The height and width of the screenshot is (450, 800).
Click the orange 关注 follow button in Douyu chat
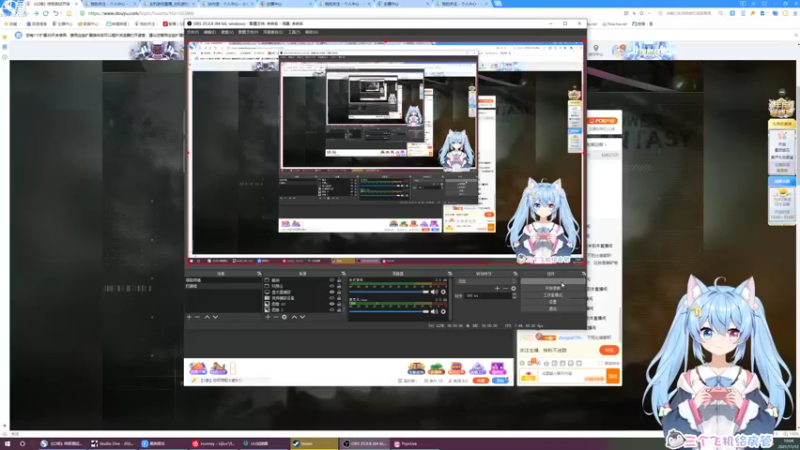[x=609, y=351]
